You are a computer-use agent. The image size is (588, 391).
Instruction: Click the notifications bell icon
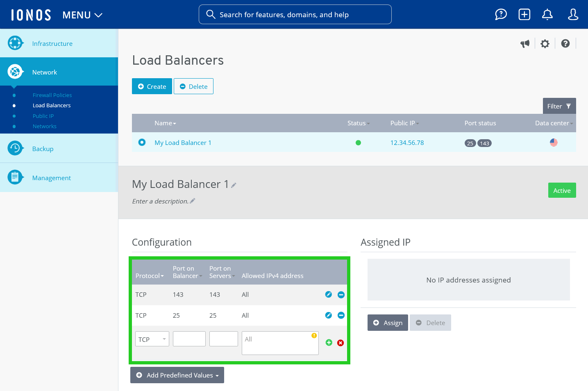coord(547,14)
